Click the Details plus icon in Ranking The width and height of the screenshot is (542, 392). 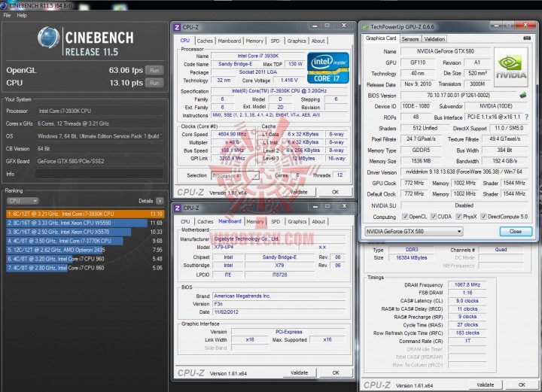point(160,201)
